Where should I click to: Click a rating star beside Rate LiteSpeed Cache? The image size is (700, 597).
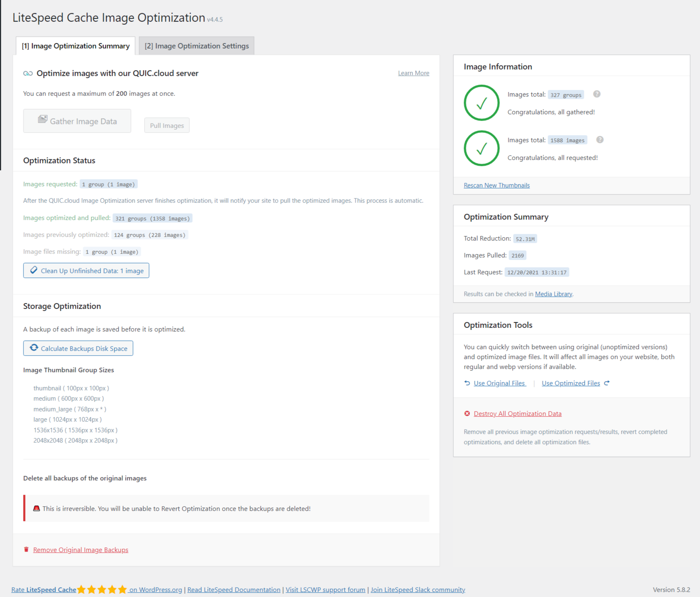pyautogui.click(x=102, y=590)
